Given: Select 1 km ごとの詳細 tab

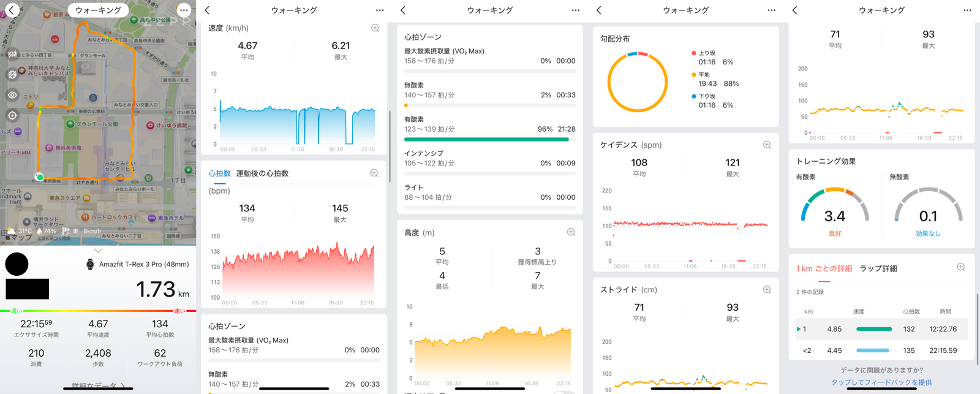Looking at the screenshot, I should click(x=824, y=268).
